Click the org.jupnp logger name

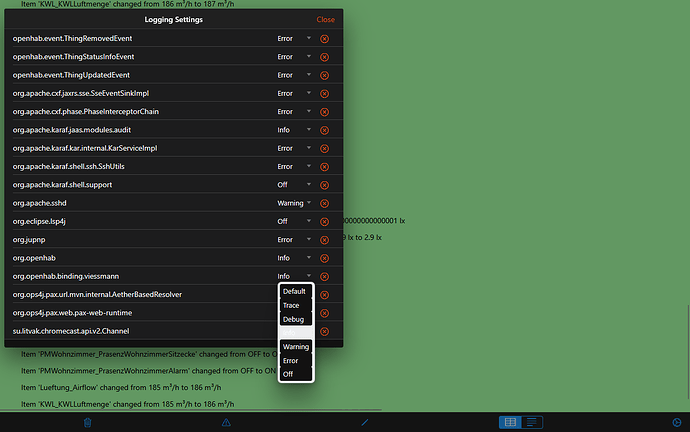coord(29,240)
